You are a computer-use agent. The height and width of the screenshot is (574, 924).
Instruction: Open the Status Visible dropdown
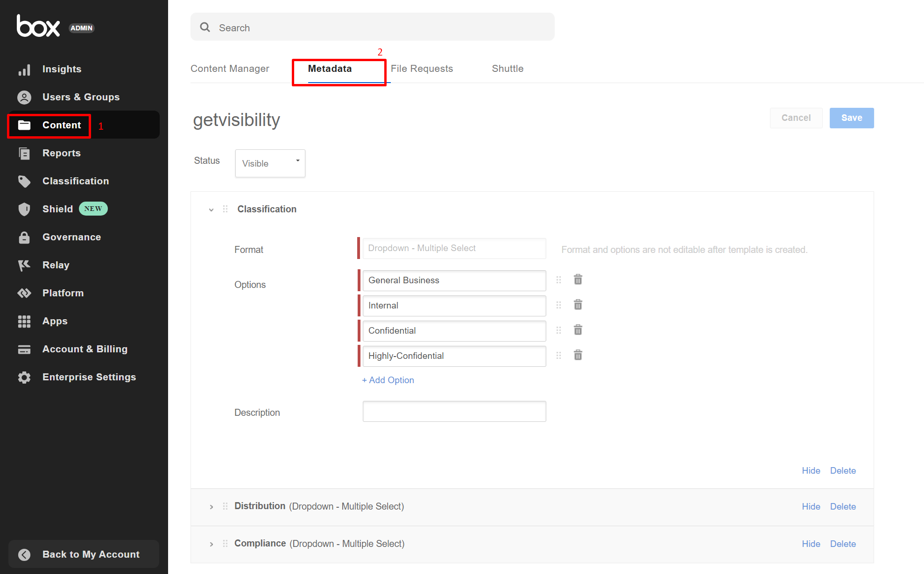point(270,163)
